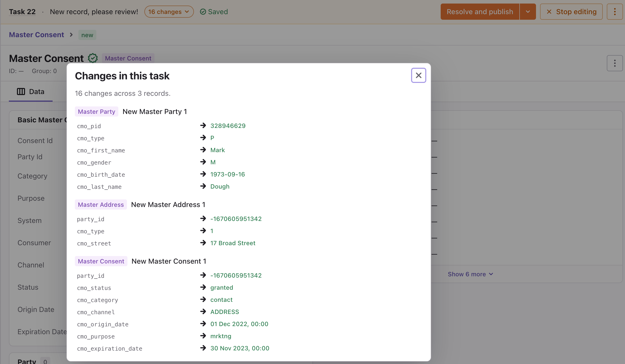
Task: Expand the Resolve and publish arrow menu
Action: (x=528, y=12)
